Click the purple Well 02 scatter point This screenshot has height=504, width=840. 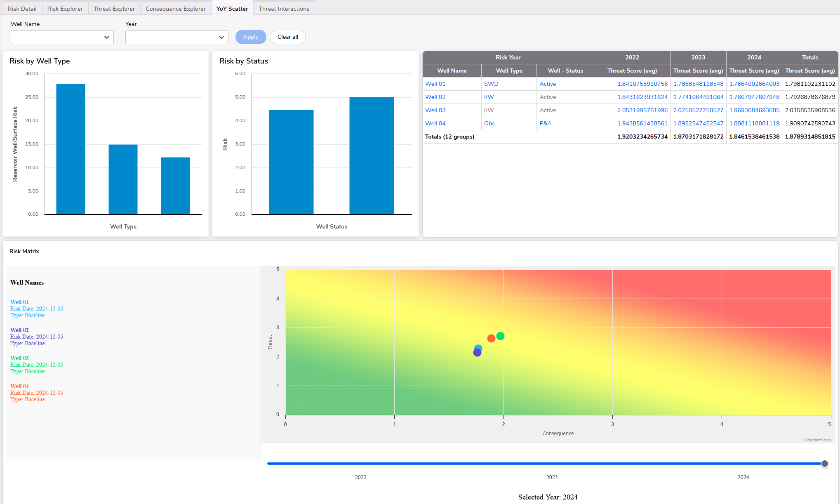click(477, 353)
